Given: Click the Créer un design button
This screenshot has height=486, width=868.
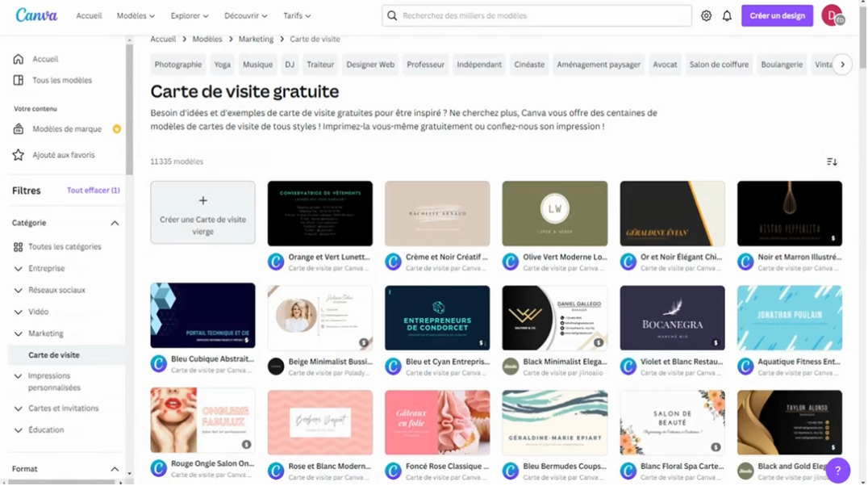Looking at the screenshot, I should (777, 15).
